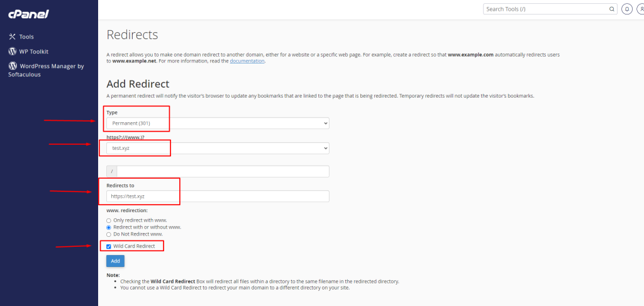This screenshot has height=306, width=644.
Task: Click the WP Toolkit WordPress icon
Action: tap(12, 52)
